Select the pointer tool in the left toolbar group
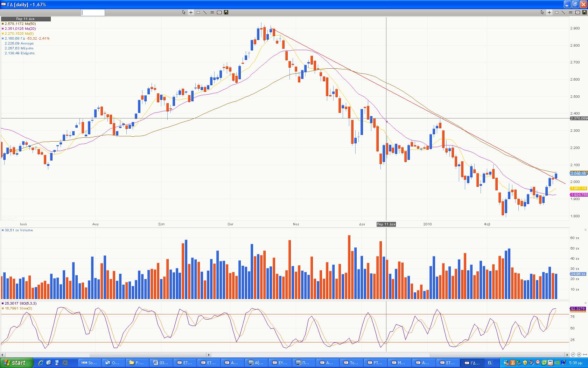The height and width of the screenshot is (368, 588). pyautogui.click(x=184, y=12)
